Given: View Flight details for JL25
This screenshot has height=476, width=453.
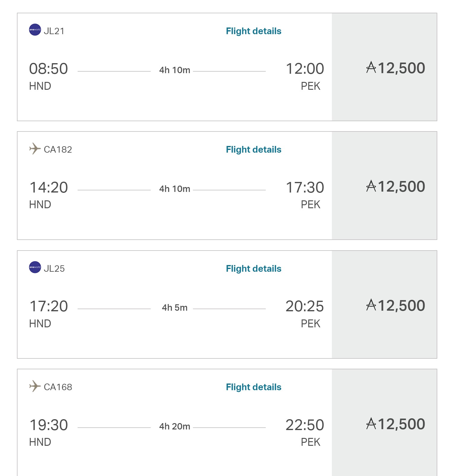Looking at the screenshot, I should click(253, 269).
